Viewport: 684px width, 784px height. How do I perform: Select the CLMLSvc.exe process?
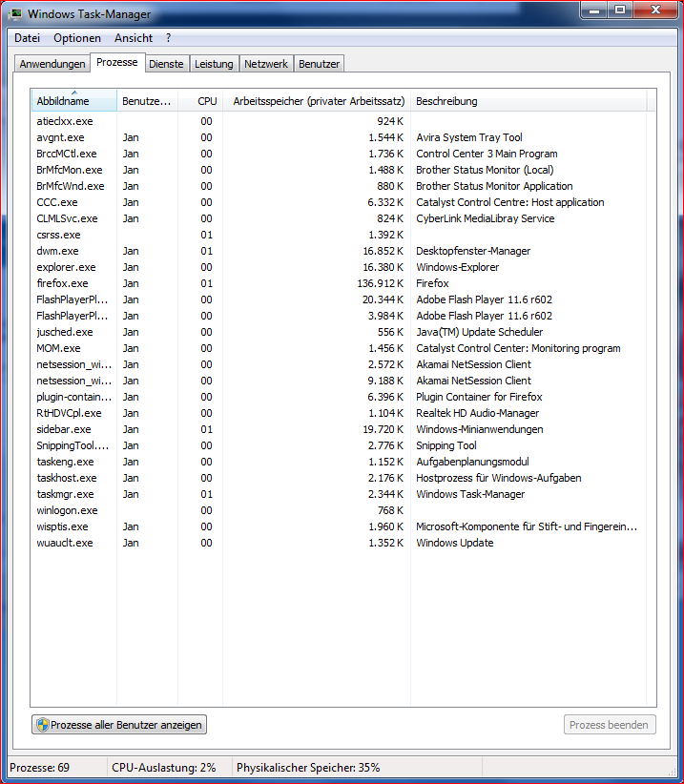[x=338, y=218]
